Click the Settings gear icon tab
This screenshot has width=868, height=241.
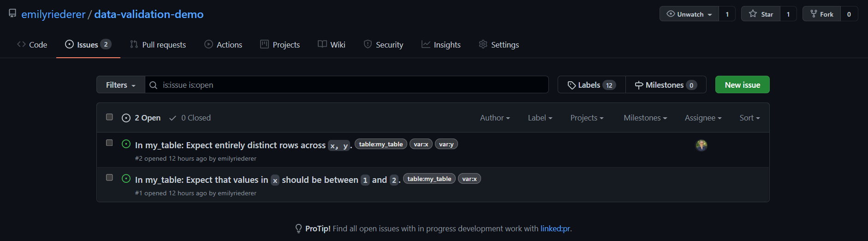coord(483,44)
